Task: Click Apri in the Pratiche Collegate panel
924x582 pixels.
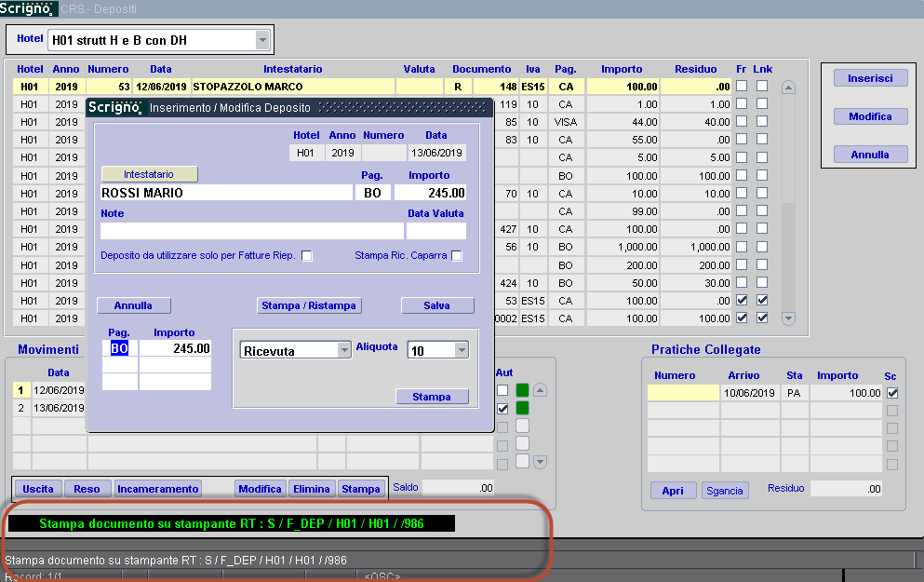Action: [x=673, y=490]
